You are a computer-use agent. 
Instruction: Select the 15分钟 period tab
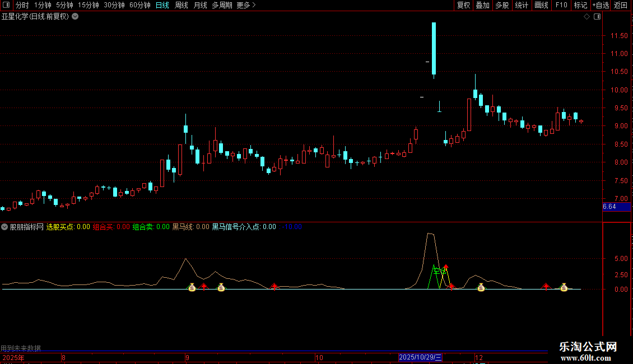[89, 5]
